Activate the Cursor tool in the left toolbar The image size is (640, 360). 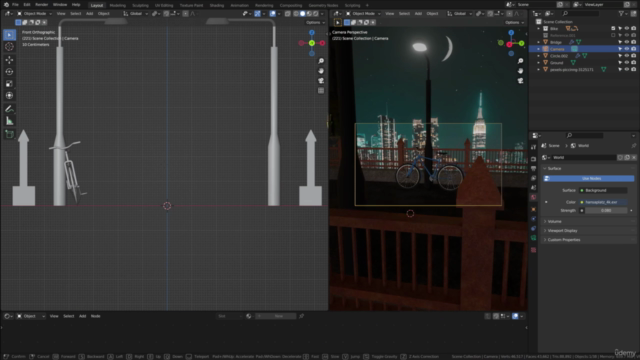pyautogui.click(x=9, y=47)
